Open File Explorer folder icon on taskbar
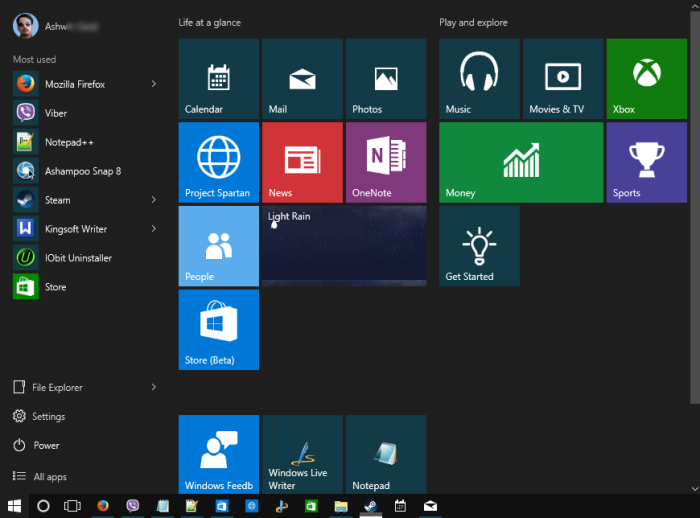The image size is (700, 518). pos(341,506)
